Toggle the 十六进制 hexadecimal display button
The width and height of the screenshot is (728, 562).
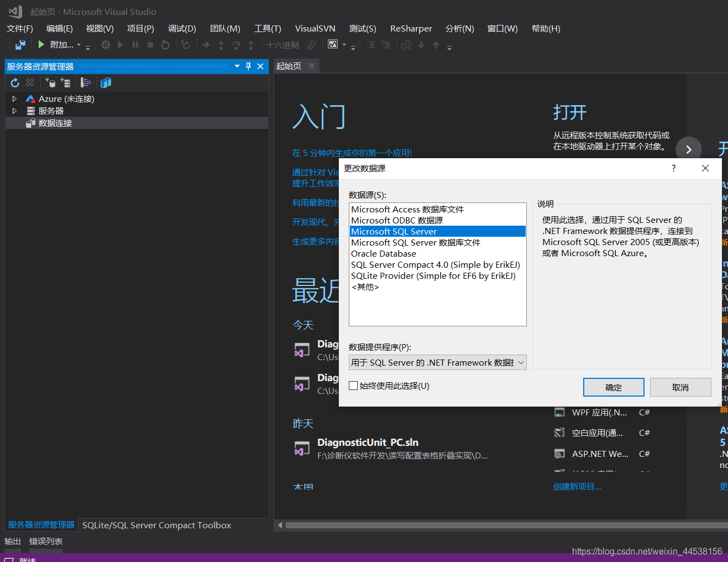click(282, 45)
